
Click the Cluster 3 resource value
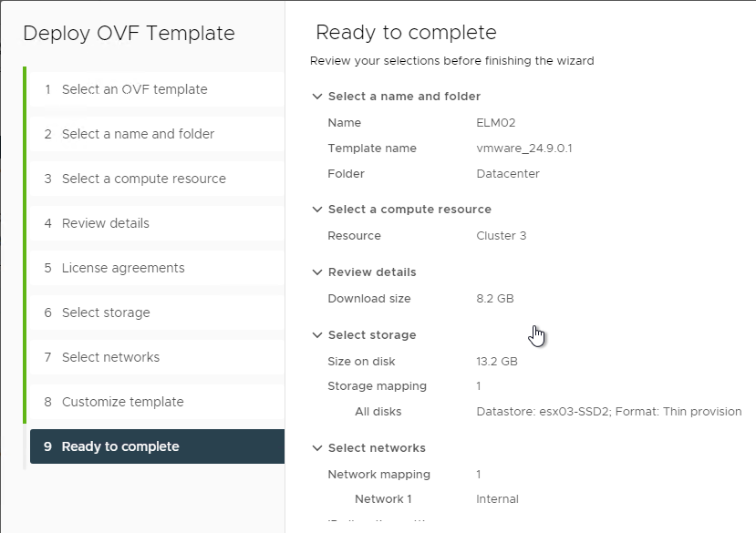[x=501, y=236]
